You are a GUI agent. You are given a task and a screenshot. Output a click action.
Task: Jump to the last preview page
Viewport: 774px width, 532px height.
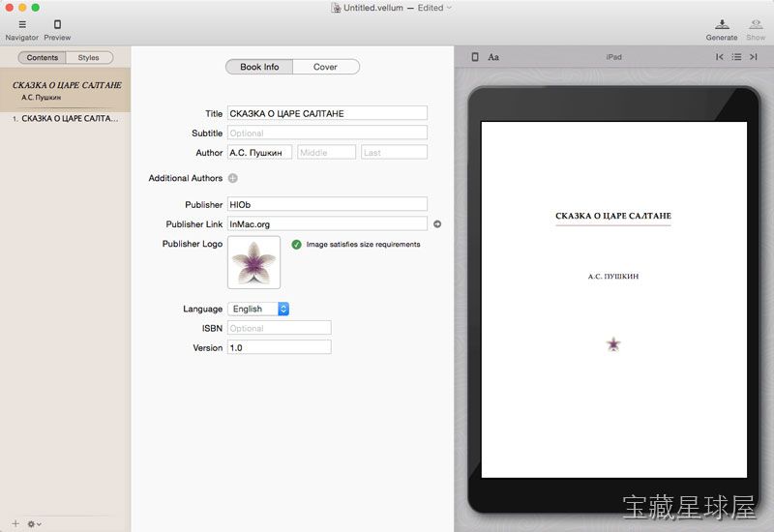pyautogui.click(x=754, y=57)
